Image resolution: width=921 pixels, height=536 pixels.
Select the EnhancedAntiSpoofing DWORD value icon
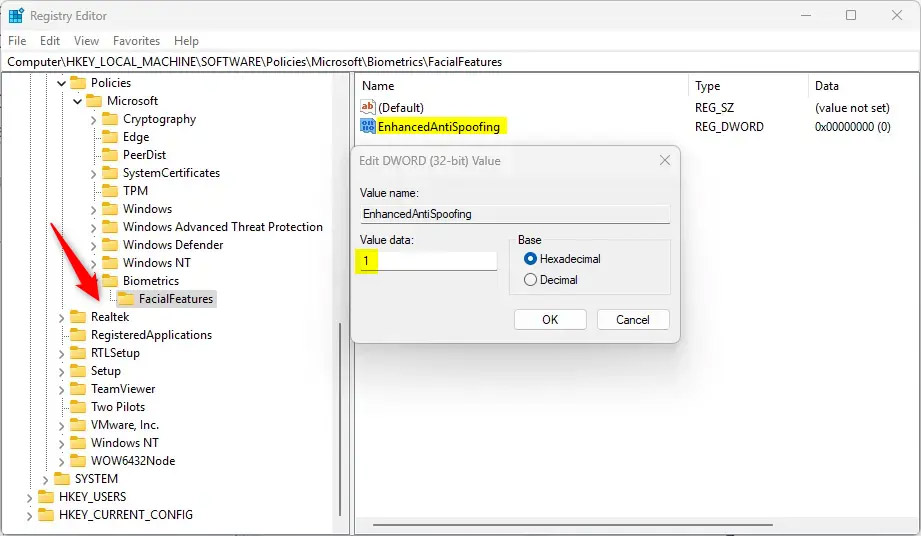pos(368,126)
